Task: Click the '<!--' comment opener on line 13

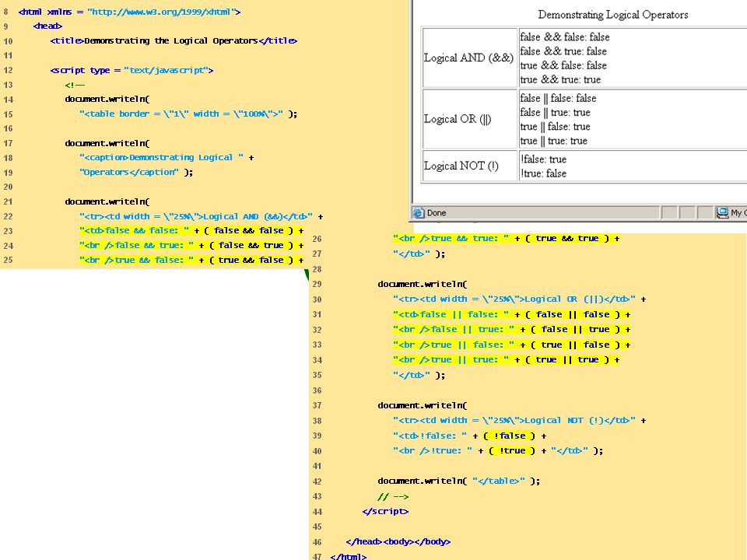Action: click(75, 86)
